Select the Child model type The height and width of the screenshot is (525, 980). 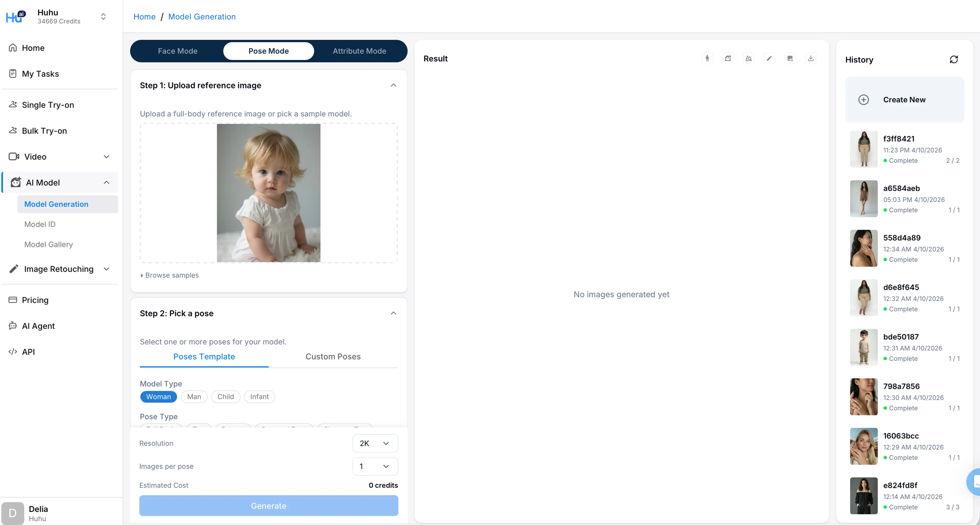point(225,397)
